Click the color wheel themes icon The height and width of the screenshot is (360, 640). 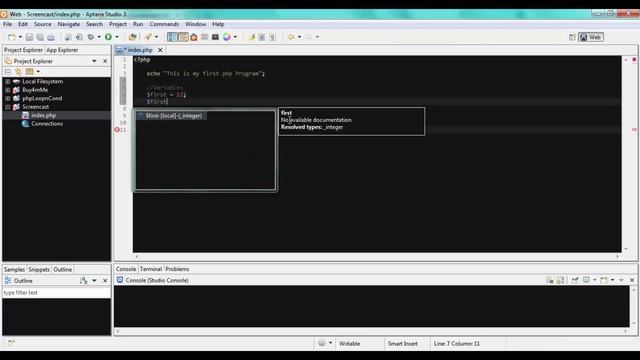pos(227,37)
